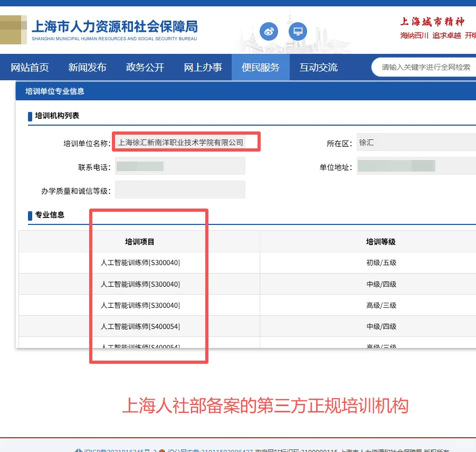476x452 pixels.
Task: Open 政务公开 navigation tab
Action: [145, 67]
